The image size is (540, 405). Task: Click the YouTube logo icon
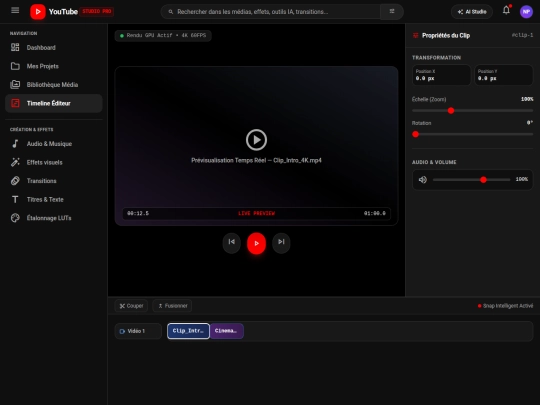point(38,12)
